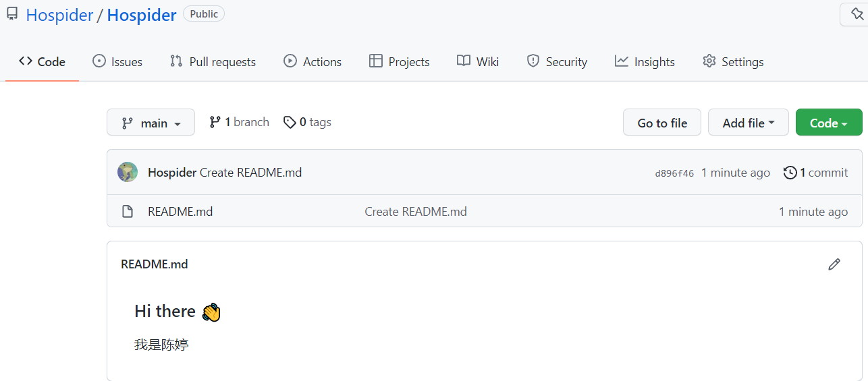Open the green Code dropdown button
This screenshot has height=381, width=868.
coord(829,123)
